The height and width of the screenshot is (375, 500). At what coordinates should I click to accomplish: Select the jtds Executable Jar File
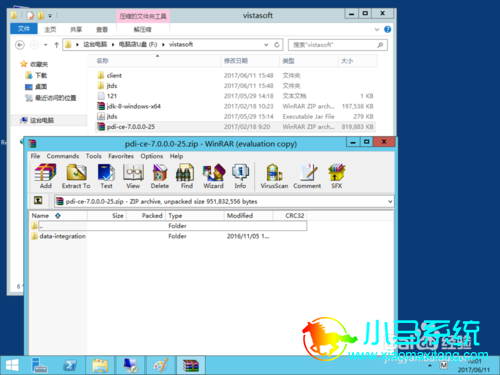point(112,117)
